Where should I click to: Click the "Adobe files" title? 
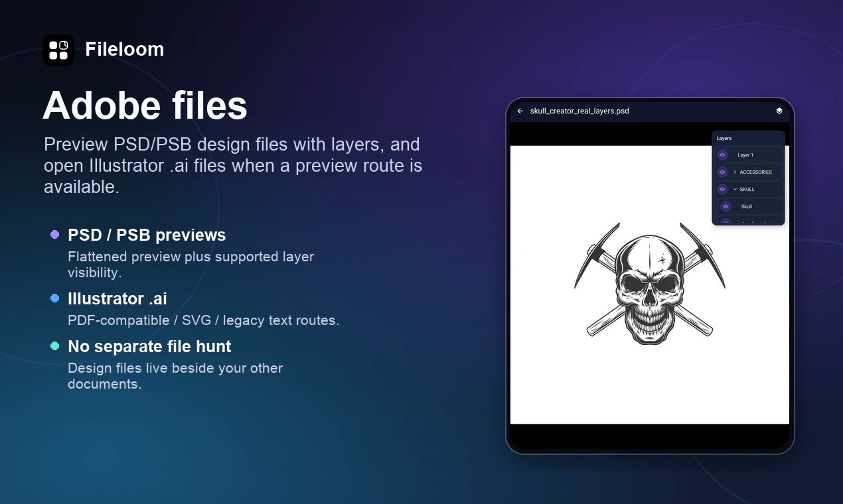tap(145, 105)
